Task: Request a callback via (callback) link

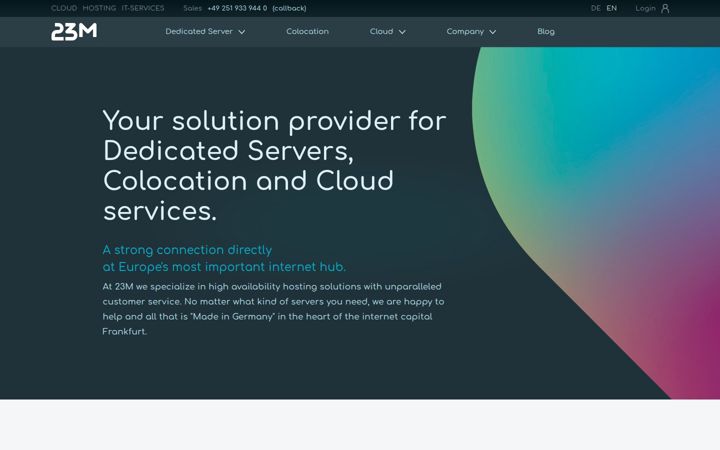Action: tap(289, 8)
